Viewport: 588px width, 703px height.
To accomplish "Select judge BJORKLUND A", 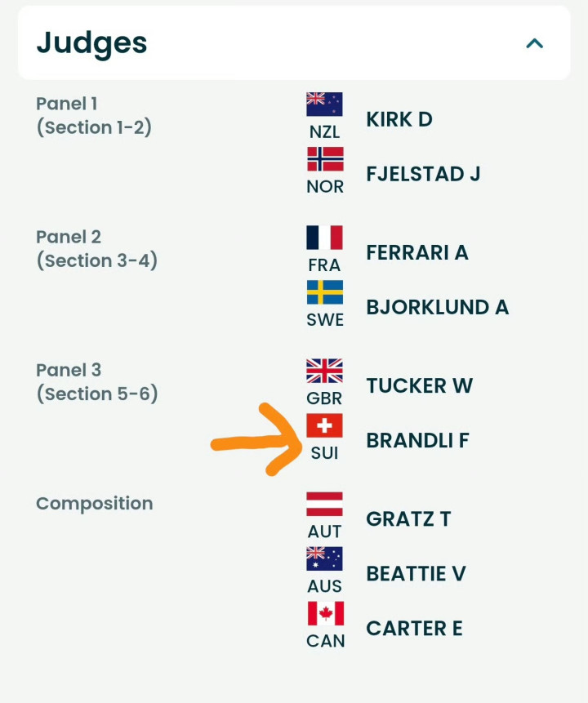I will click(x=437, y=307).
